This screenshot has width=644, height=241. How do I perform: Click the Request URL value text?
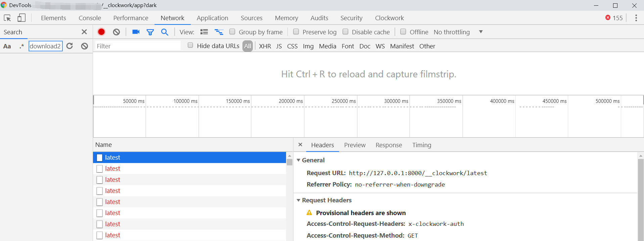(418, 173)
